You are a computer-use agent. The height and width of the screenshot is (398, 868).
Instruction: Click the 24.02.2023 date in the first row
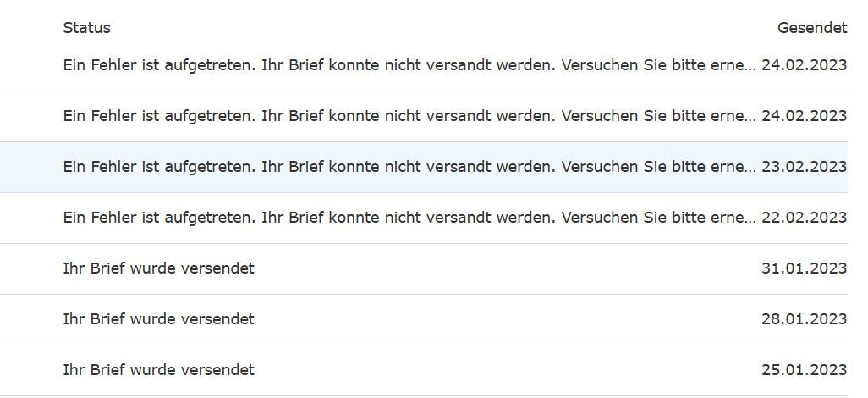point(804,65)
